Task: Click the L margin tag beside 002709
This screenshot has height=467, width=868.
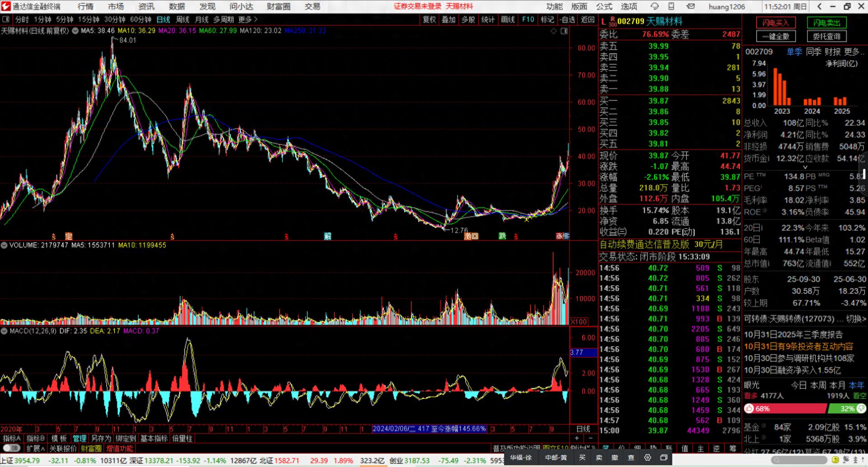Action: [x=603, y=21]
